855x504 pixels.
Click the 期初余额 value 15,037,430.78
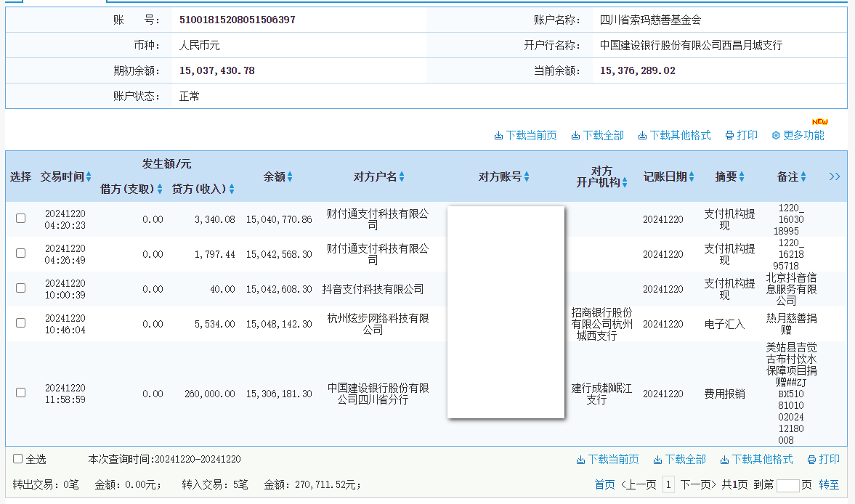point(217,71)
